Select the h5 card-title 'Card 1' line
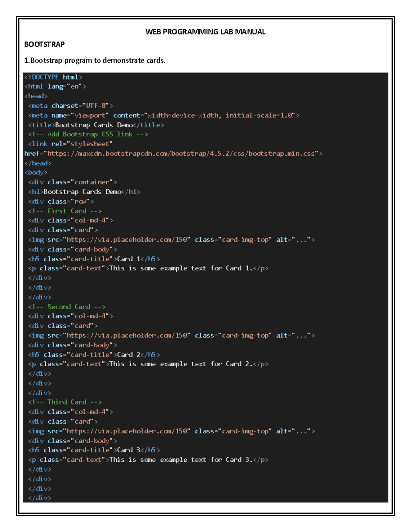 94,259
